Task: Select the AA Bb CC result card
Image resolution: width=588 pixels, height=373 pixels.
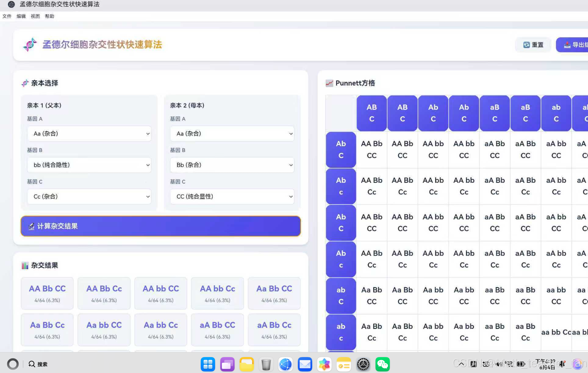Action: (x=47, y=293)
